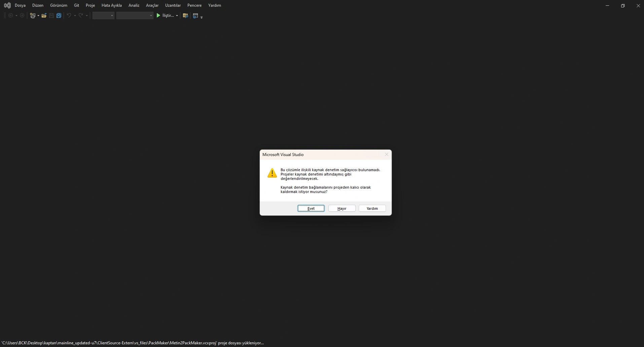This screenshot has width=644, height=347.
Task: Open the Dosya menu
Action: (20, 5)
